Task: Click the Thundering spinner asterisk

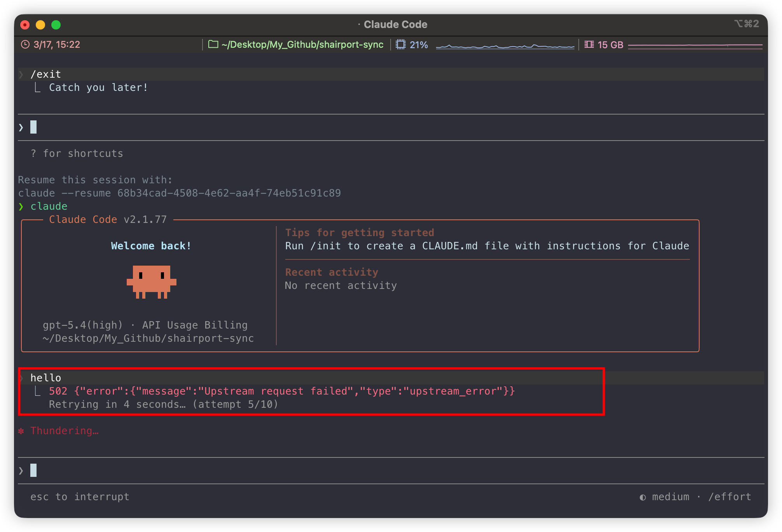Action: click(21, 431)
